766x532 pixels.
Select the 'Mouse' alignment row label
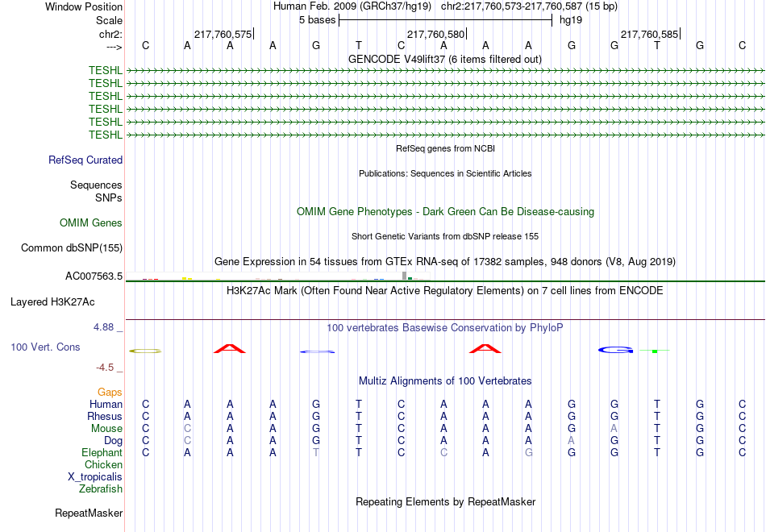[x=106, y=429]
